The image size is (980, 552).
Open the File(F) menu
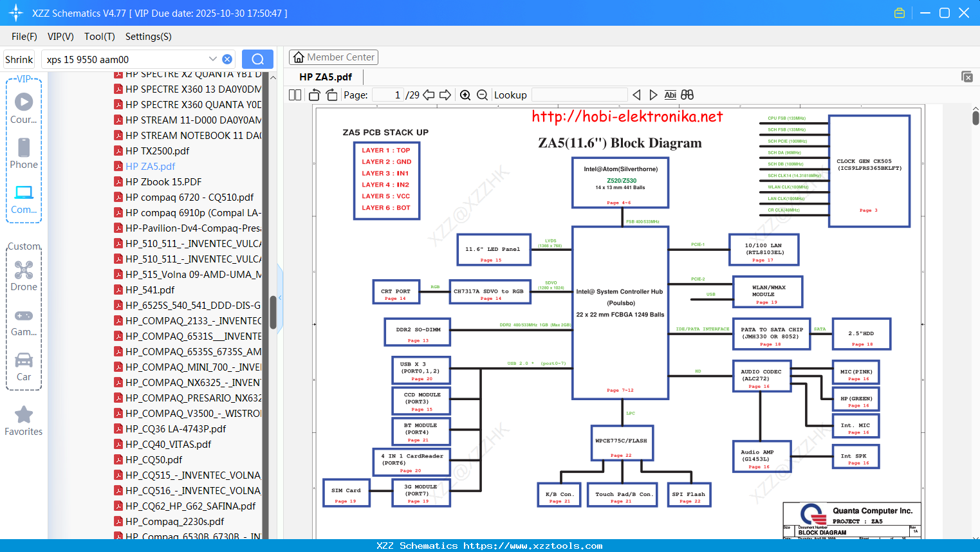tap(24, 37)
